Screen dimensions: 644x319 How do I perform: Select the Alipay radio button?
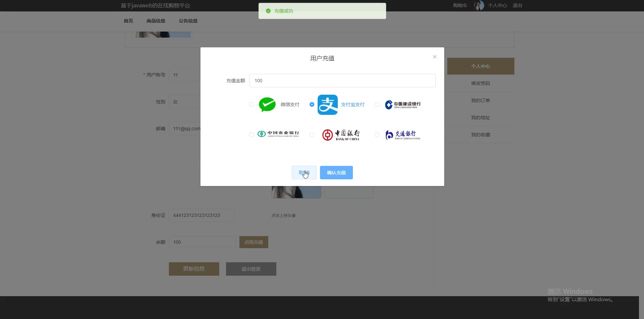[x=312, y=104]
